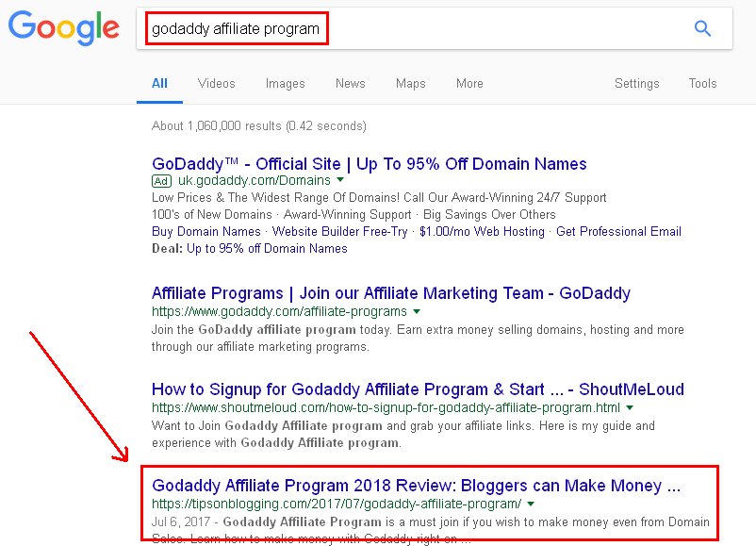
Task: Click the Google logo
Action: click(64, 28)
